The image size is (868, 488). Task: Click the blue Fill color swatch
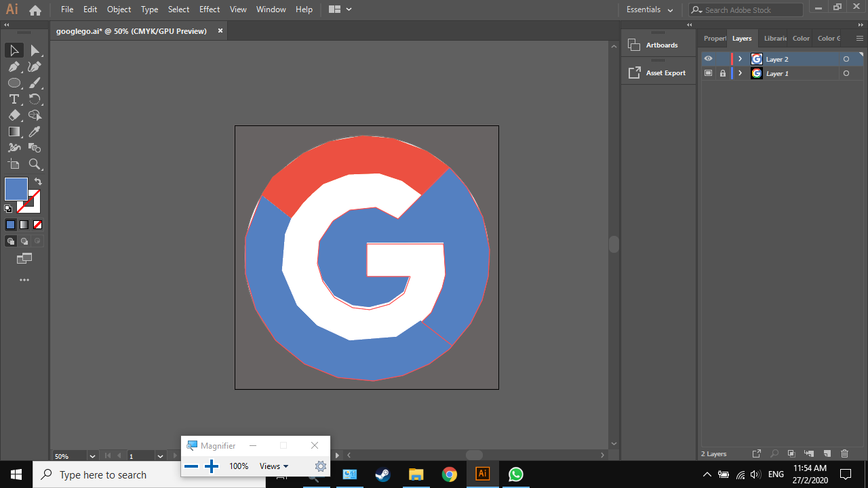coord(16,189)
